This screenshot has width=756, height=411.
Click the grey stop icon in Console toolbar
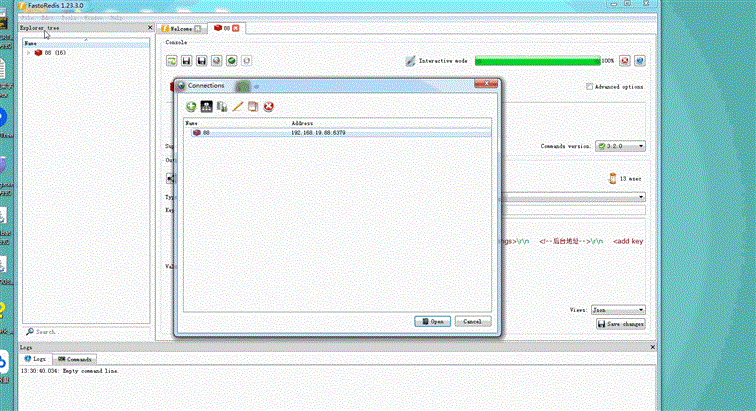pos(246,61)
